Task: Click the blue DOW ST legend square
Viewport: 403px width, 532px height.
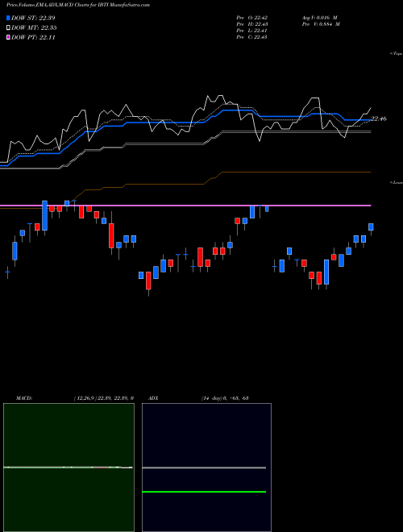Action: point(9,18)
